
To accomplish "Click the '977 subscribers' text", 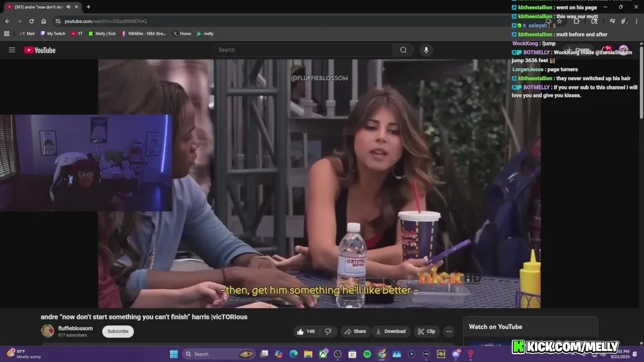I will [x=72, y=335].
